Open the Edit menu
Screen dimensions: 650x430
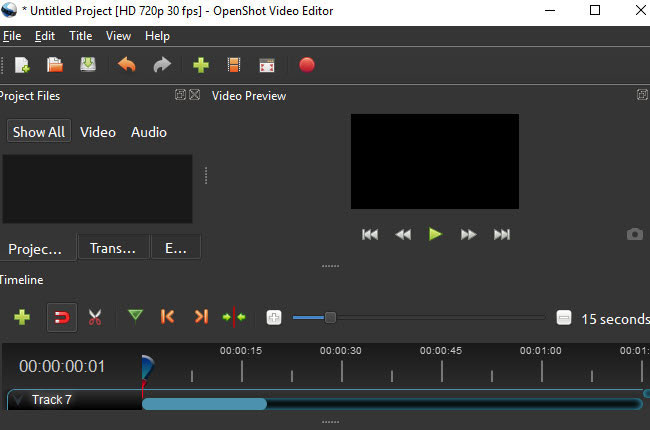[45, 36]
